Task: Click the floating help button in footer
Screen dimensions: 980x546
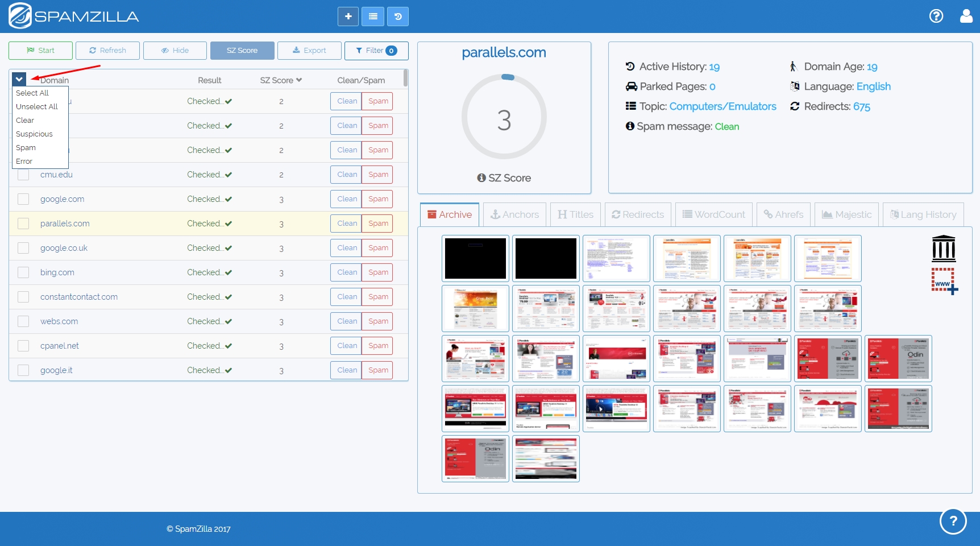Action: [953, 521]
